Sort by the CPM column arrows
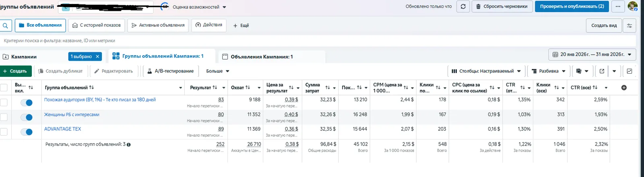644x177 pixels. pos(406,88)
